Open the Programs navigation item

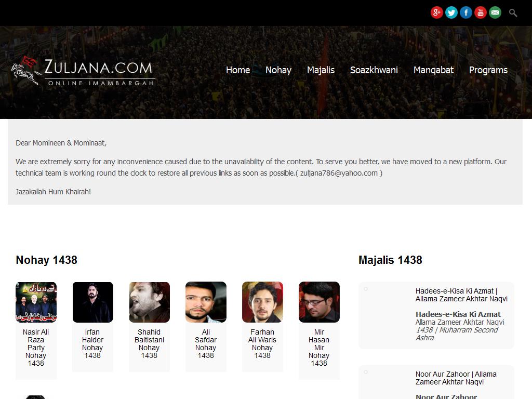488,70
